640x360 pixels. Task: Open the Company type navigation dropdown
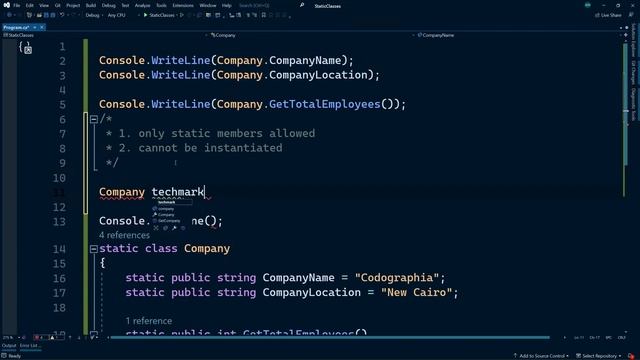[311, 35]
